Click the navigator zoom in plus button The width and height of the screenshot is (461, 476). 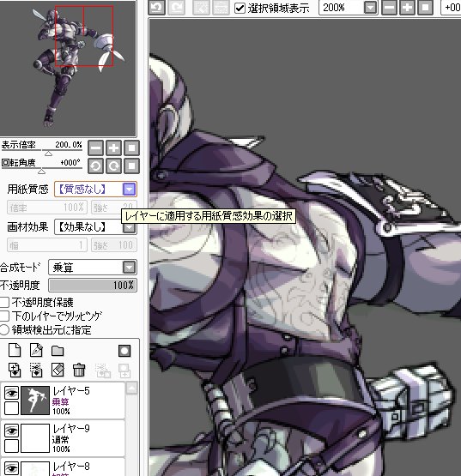click(113, 148)
